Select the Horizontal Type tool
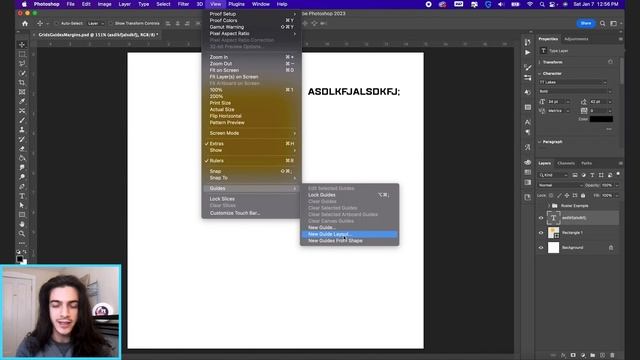 click(x=22, y=196)
